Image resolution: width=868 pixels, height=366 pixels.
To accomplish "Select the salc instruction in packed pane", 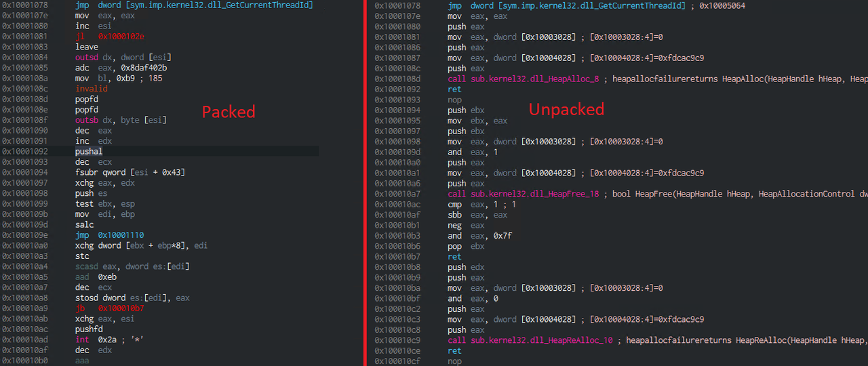I will click(84, 225).
